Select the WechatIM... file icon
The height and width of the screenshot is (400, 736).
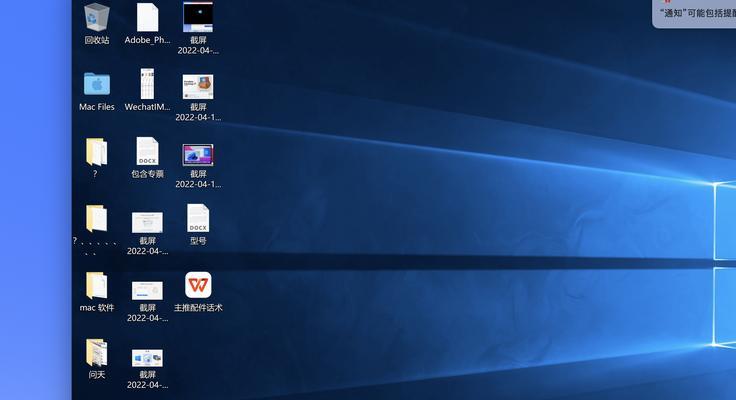[147, 84]
